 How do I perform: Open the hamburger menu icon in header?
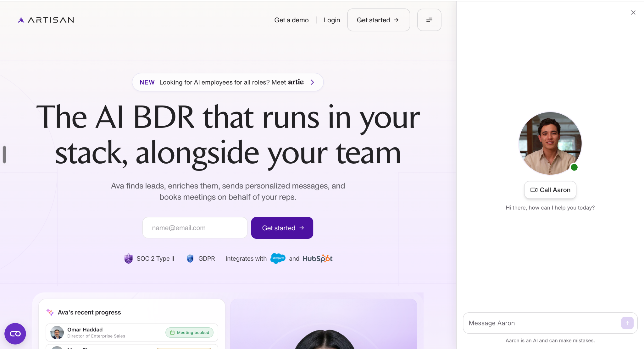429,20
